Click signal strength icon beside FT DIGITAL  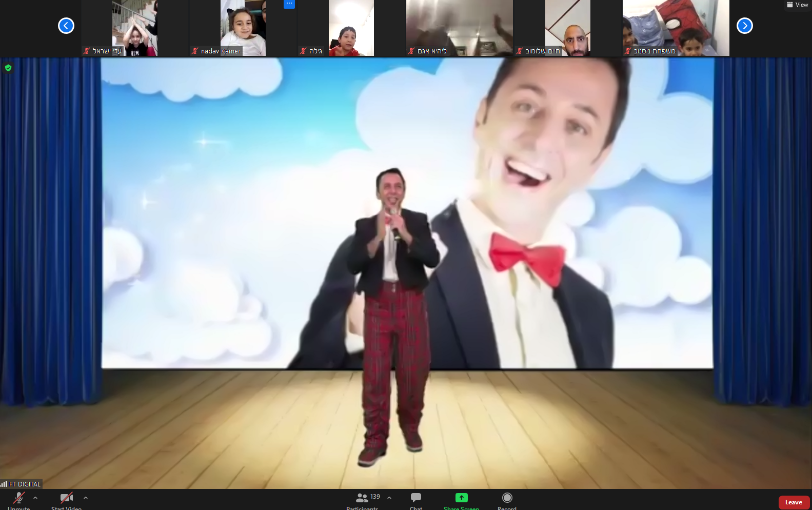pos(4,484)
